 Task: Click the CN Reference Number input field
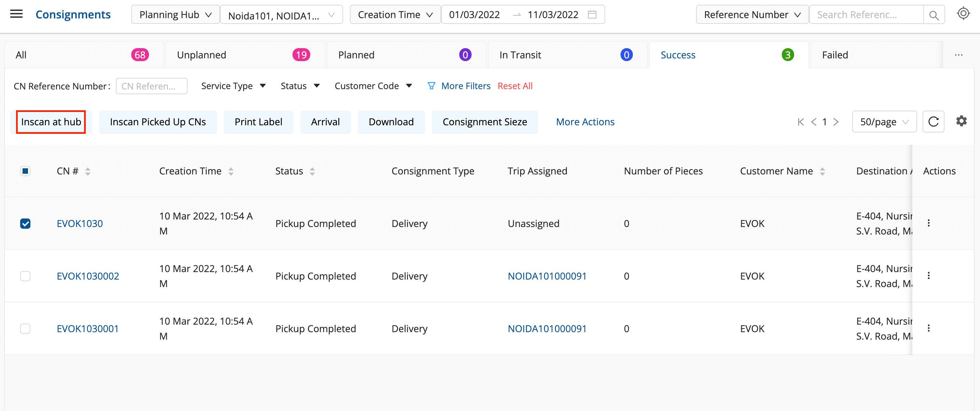click(x=151, y=86)
